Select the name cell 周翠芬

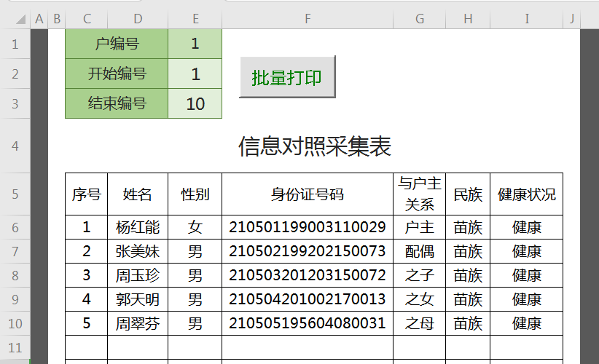click(138, 323)
